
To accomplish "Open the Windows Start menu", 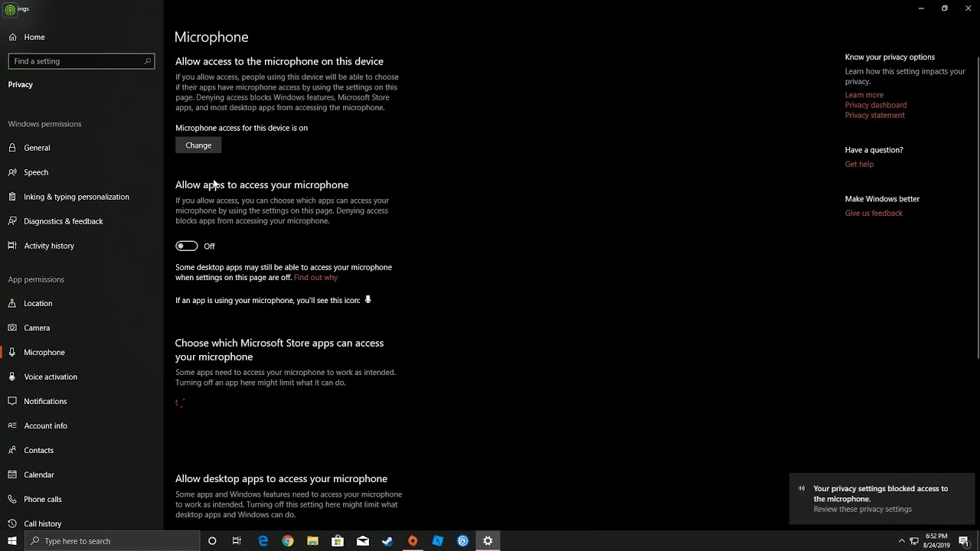I will pos(11,541).
